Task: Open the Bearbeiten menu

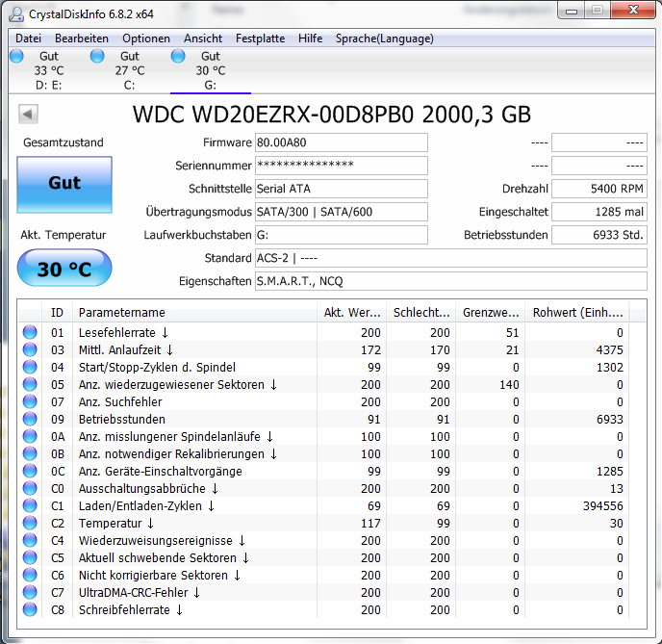Action: pos(82,39)
